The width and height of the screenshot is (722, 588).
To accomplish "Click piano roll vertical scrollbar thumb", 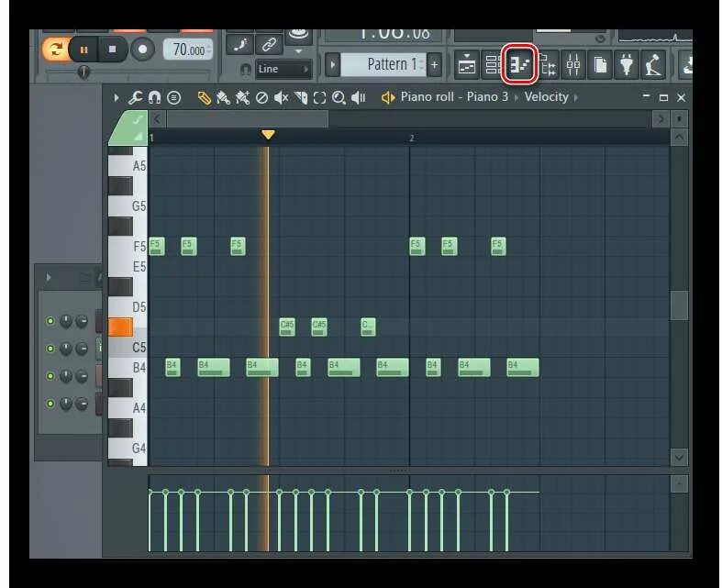I will [679, 305].
